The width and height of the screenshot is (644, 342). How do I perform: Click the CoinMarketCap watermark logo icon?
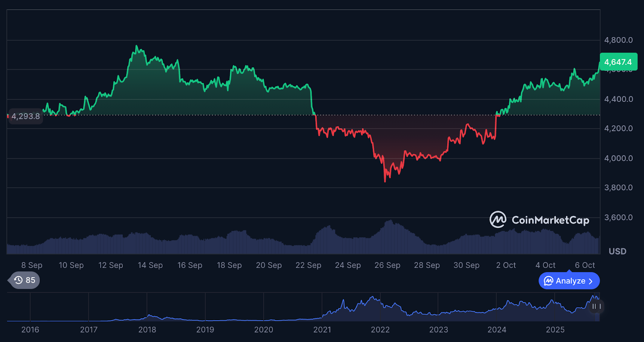[x=498, y=220]
